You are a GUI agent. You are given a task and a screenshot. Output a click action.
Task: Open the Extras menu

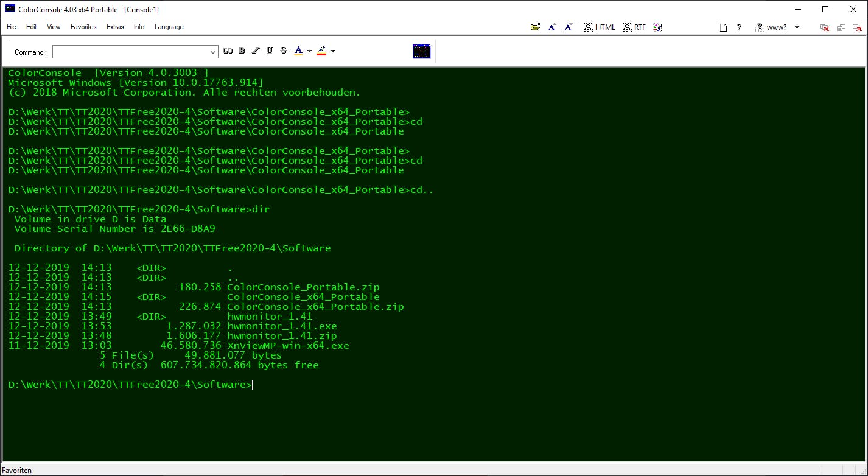115,27
